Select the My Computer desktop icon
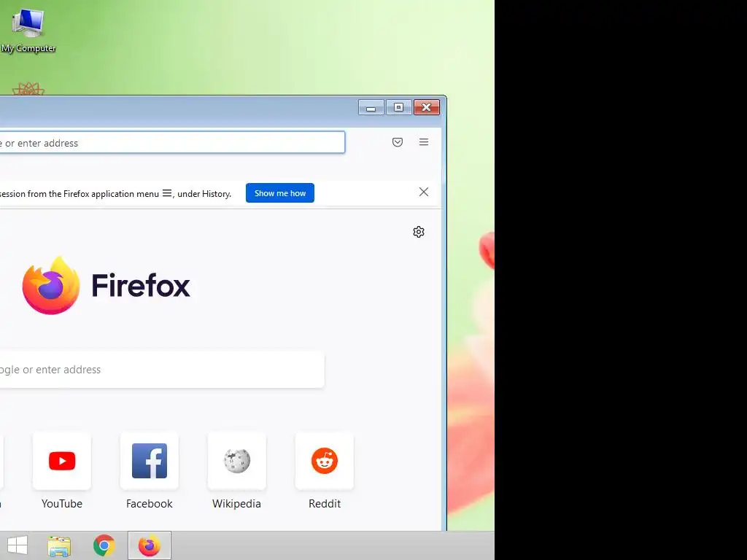This screenshot has height=560, width=747. [x=28, y=29]
